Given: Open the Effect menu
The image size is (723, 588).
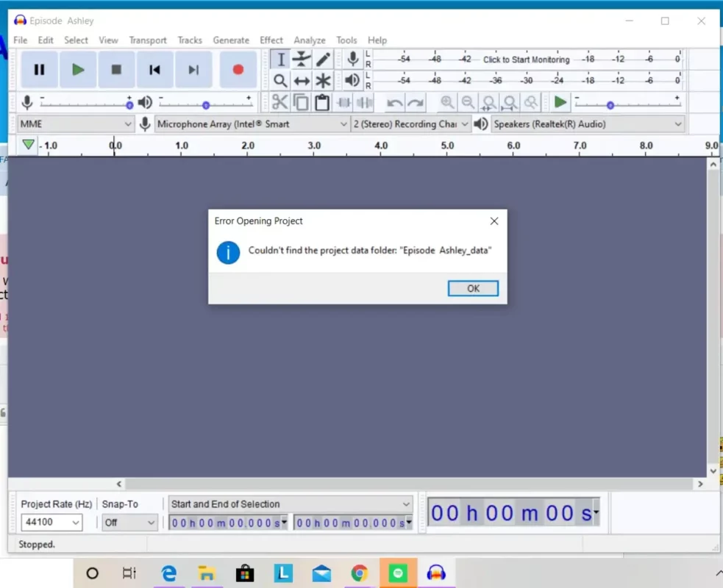Looking at the screenshot, I should pos(271,40).
